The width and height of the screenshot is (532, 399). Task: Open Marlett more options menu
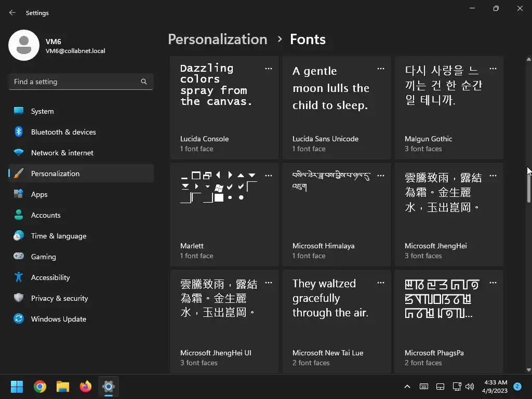click(269, 176)
